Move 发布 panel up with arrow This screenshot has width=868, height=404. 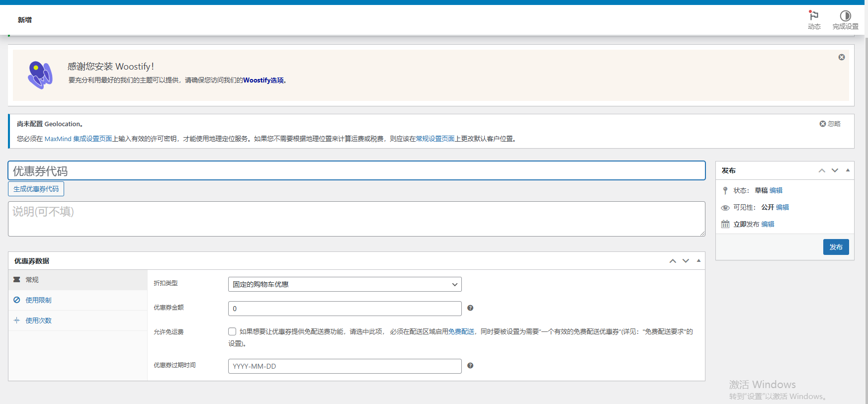[x=822, y=170]
